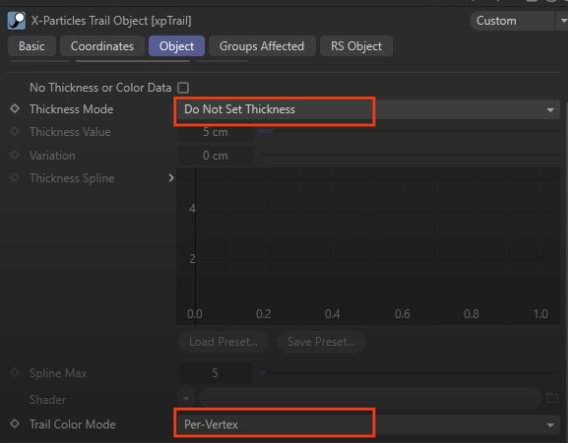
Task: Toggle the Thickness Value keyframe diamond
Action: point(15,131)
